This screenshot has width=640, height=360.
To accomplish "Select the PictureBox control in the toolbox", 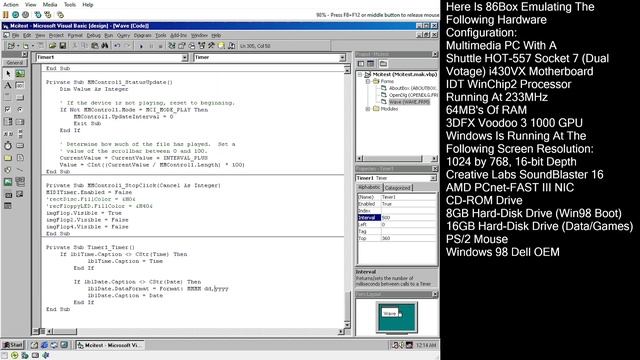I will (x=20, y=74).
